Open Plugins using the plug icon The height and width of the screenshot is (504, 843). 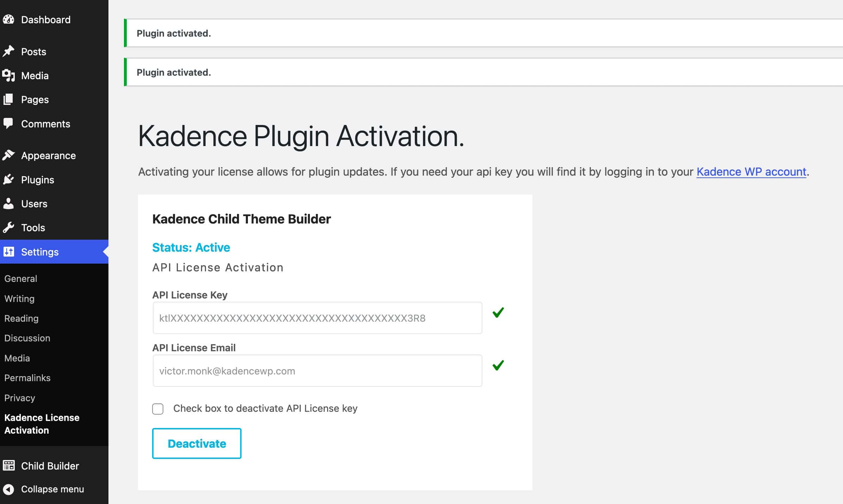pos(9,180)
